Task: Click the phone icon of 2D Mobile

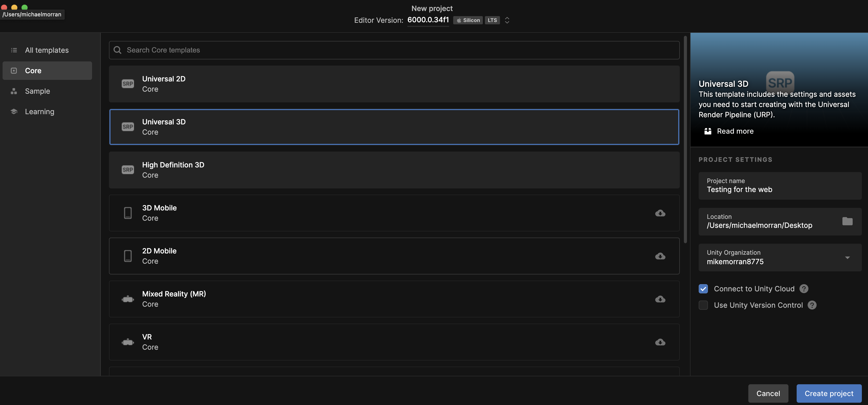Action: click(128, 256)
